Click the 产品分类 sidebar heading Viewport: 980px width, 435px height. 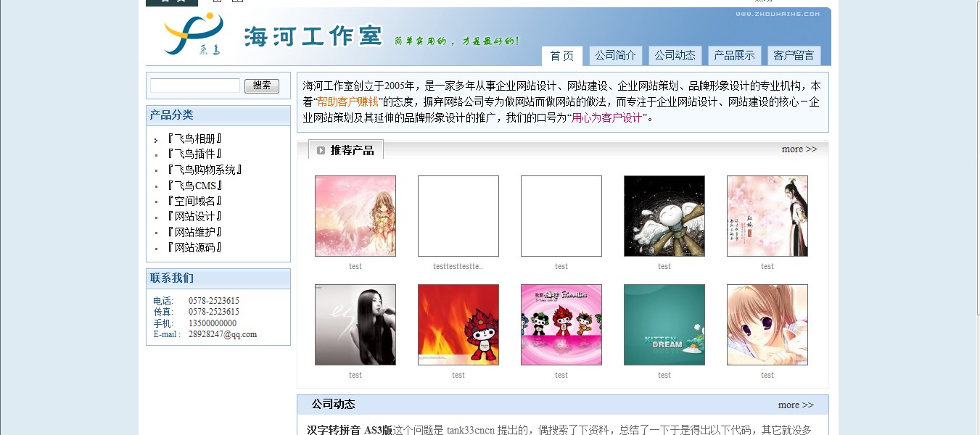tap(172, 115)
